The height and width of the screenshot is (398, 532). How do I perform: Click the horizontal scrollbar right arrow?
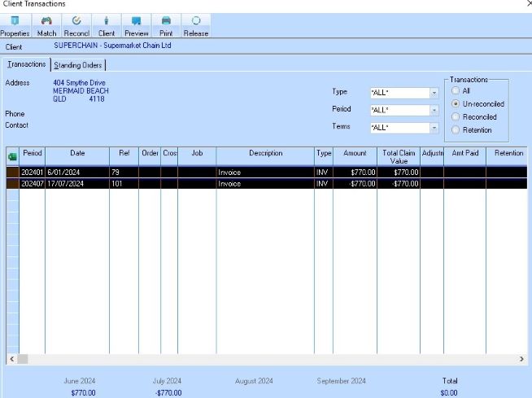521,359
